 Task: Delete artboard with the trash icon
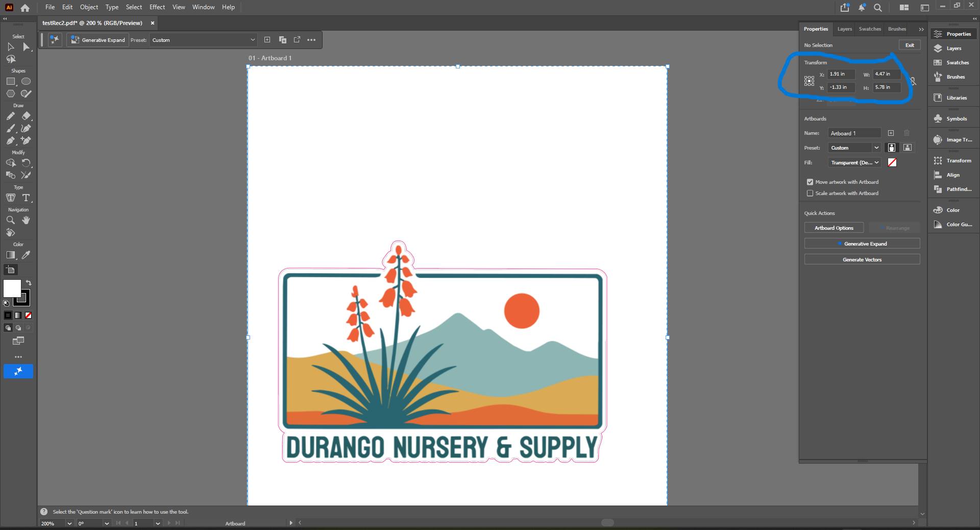point(906,133)
